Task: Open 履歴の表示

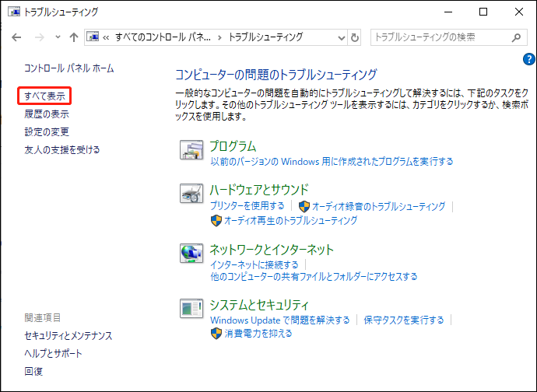Action: click(x=47, y=114)
